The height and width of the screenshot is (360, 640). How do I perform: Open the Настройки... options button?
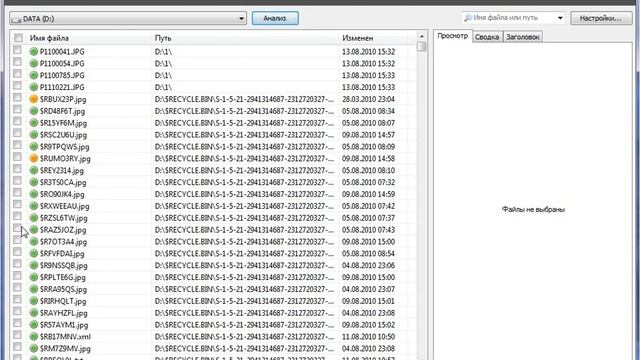tap(601, 18)
